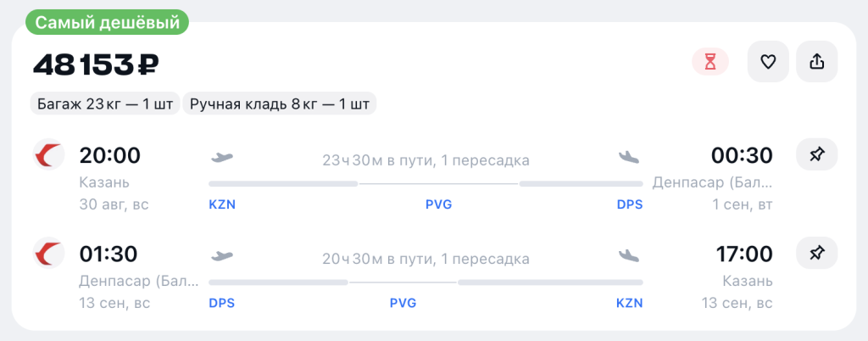The height and width of the screenshot is (341, 868).
Task: Click the red hourglass icon
Action: 710,62
